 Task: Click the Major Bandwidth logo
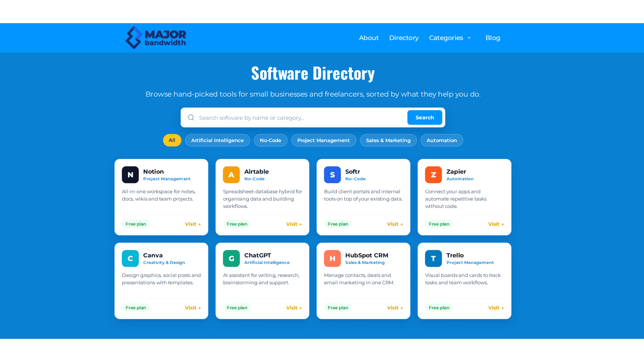156,38
